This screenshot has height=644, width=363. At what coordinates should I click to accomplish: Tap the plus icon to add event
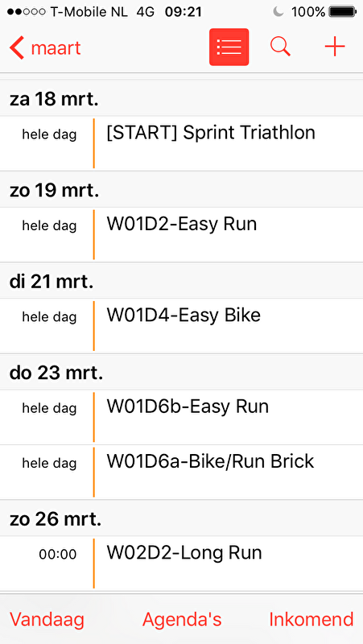pos(335,47)
